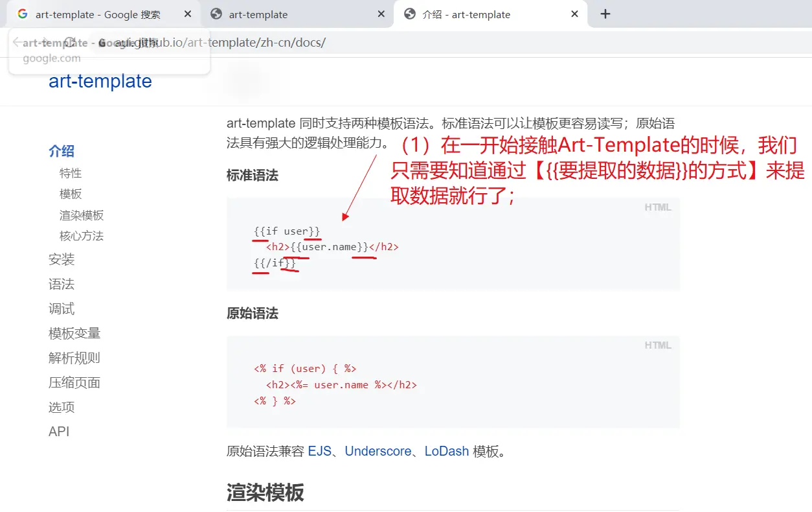This screenshot has width=812, height=512.
Task: Open 语法 page in sidebar
Action: [62, 284]
